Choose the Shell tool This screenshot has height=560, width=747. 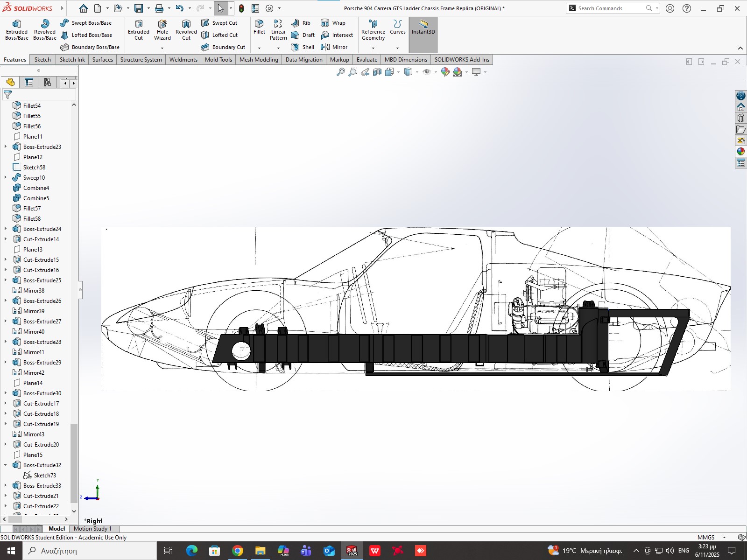coord(303,47)
